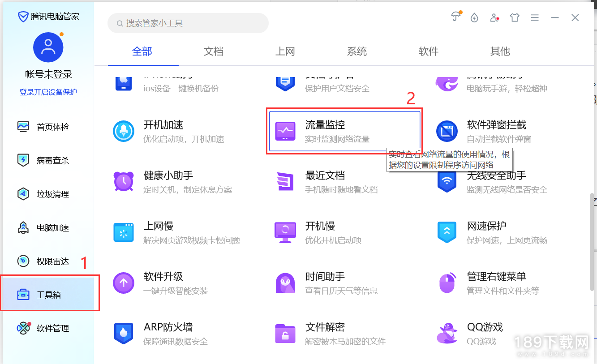Open 无线安全助手 wifi shield icon

pos(447,181)
